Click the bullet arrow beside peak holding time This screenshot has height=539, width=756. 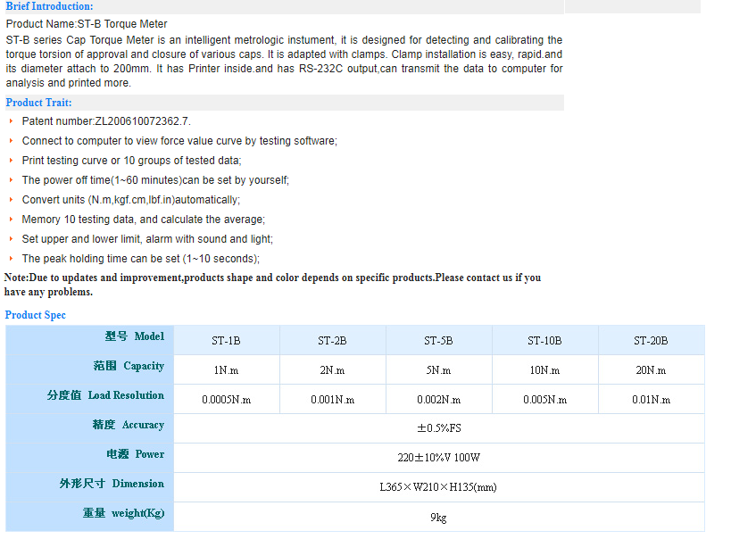tap(11, 259)
